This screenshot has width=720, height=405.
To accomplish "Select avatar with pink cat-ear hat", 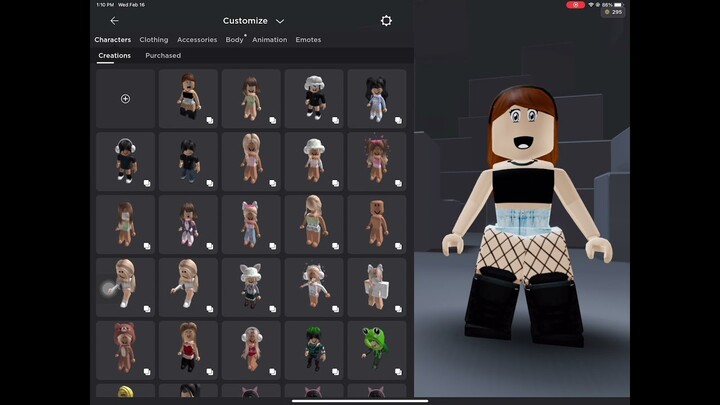I will pos(251,225).
